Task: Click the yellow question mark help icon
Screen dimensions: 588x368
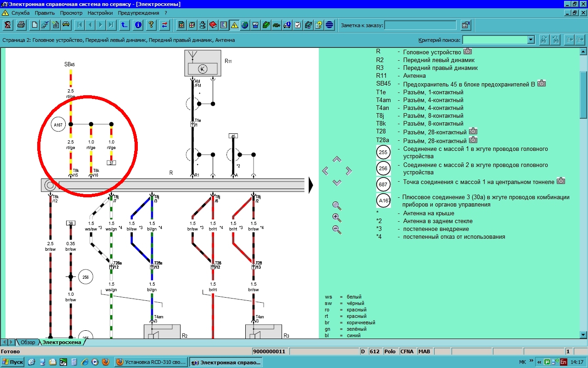Action: pos(151,25)
